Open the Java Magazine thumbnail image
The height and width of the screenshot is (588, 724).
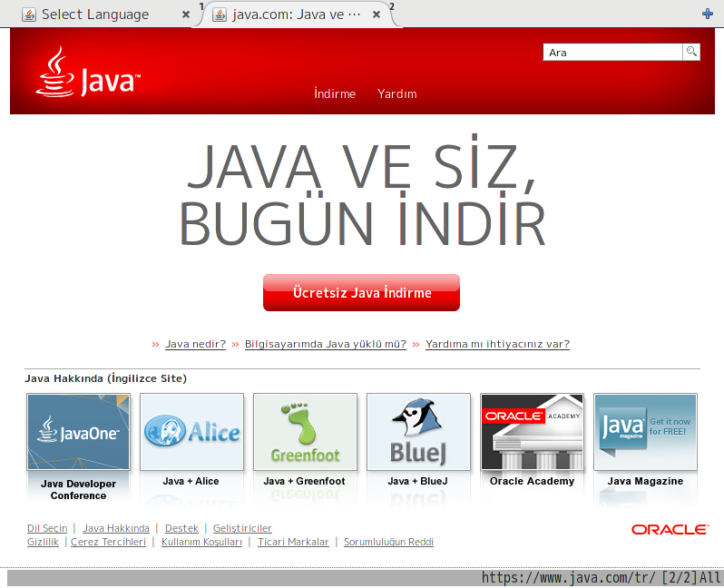[645, 432]
